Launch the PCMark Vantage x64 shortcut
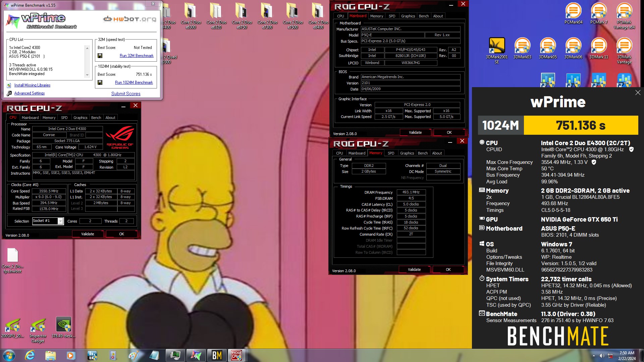Image resolution: width=644 pixels, height=362 pixels. coord(624,16)
